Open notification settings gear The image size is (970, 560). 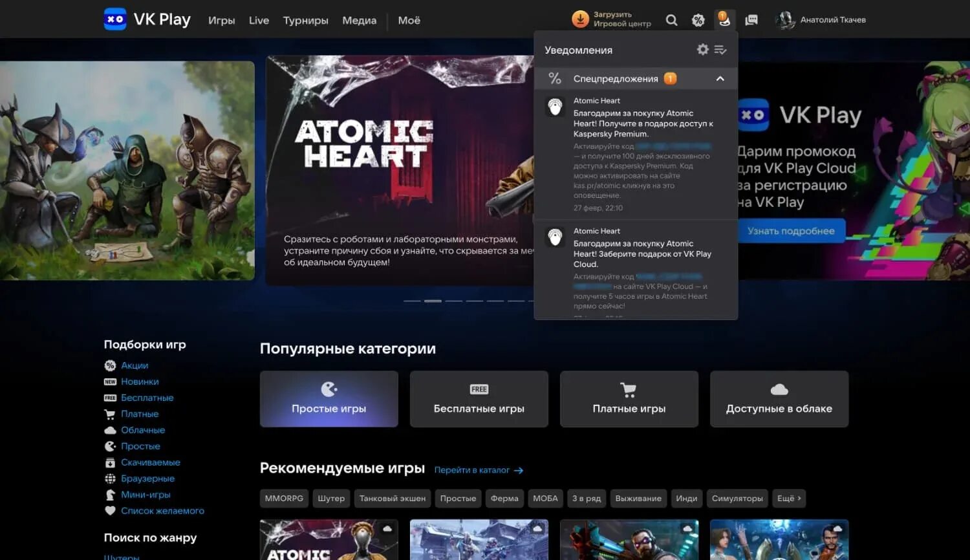tap(702, 49)
